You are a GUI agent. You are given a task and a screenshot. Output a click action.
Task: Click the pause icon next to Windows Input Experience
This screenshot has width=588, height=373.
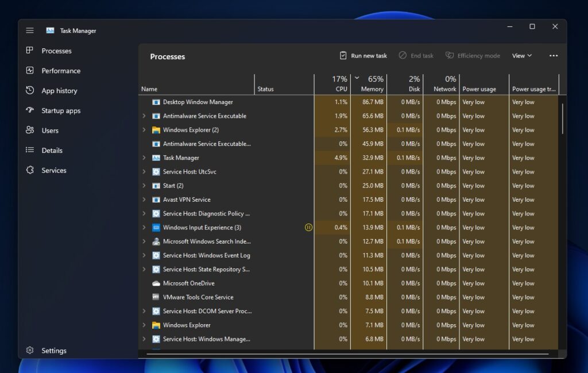pyautogui.click(x=308, y=228)
